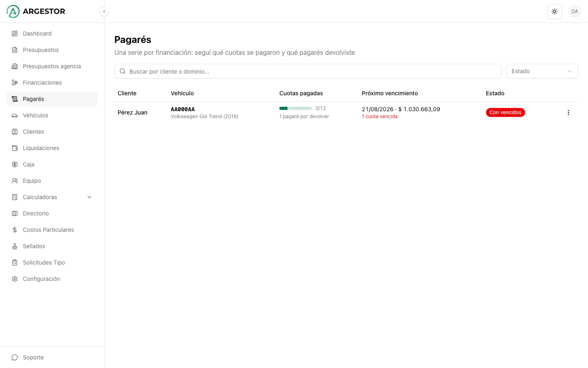Go to Solicitudes Tipo in sidebar
Viewport: 588px width, 368px height.
pos(52,263)
